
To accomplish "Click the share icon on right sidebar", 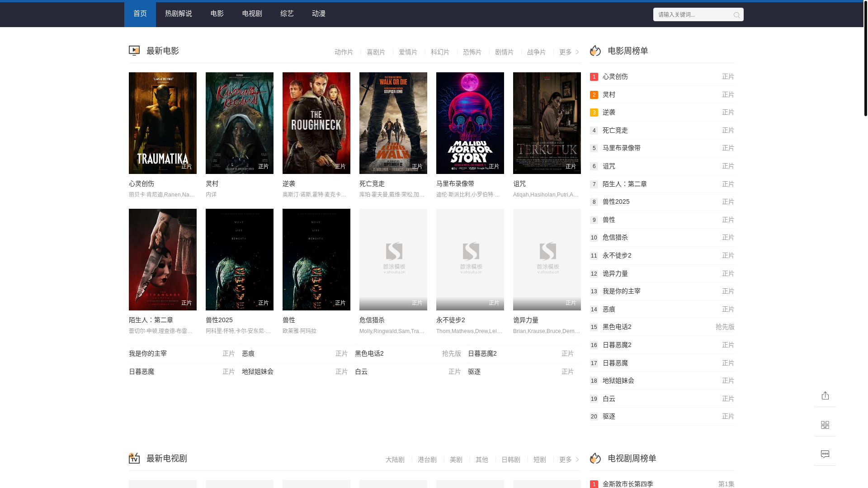I will click(x=825, y=395).
